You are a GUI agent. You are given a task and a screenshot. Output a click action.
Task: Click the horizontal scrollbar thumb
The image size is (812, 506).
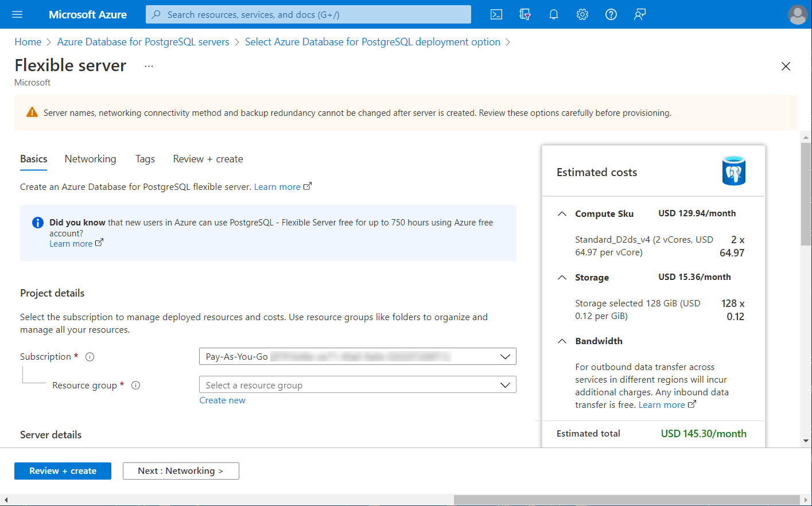point(627,500)
